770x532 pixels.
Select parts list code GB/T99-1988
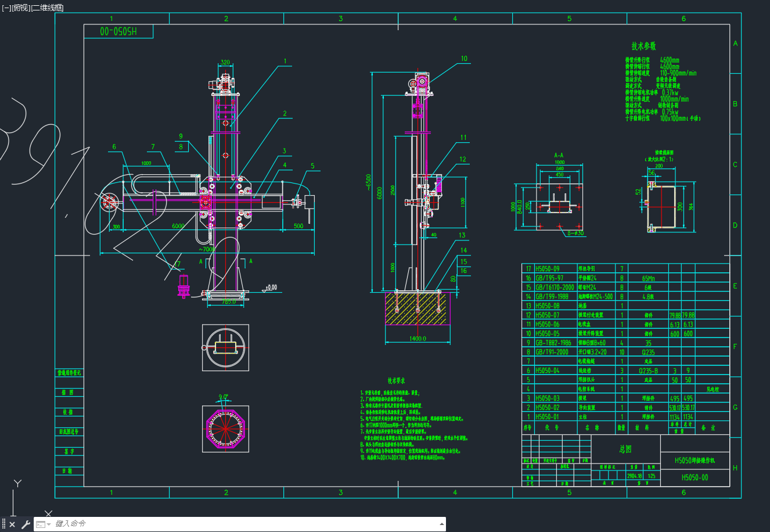pyautogui.click(x=552, y=297)
